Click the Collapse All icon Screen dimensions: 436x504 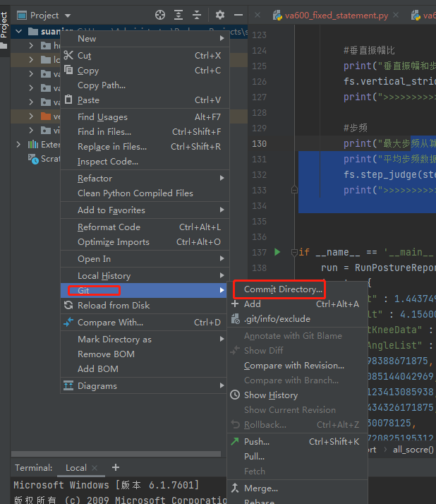point(197,15)
